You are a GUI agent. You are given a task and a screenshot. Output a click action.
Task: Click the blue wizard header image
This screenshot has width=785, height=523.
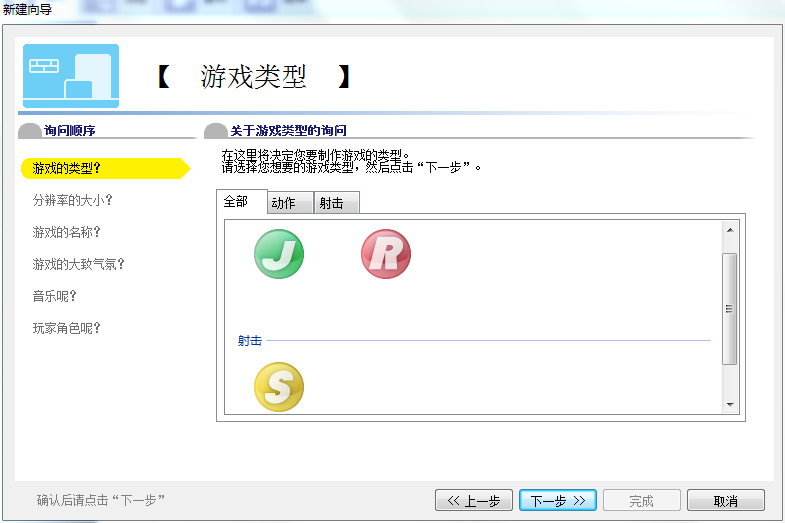click(x=71, y=76)
